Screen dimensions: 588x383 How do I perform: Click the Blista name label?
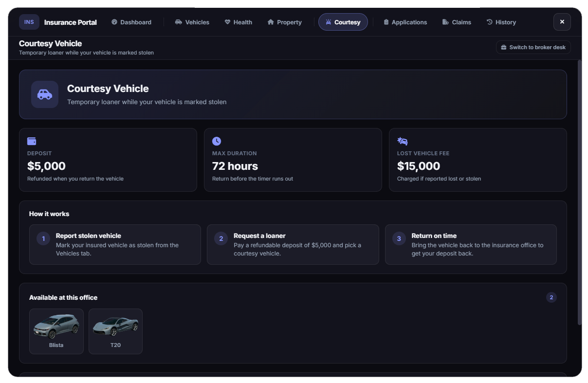click(x=56, y=345)
